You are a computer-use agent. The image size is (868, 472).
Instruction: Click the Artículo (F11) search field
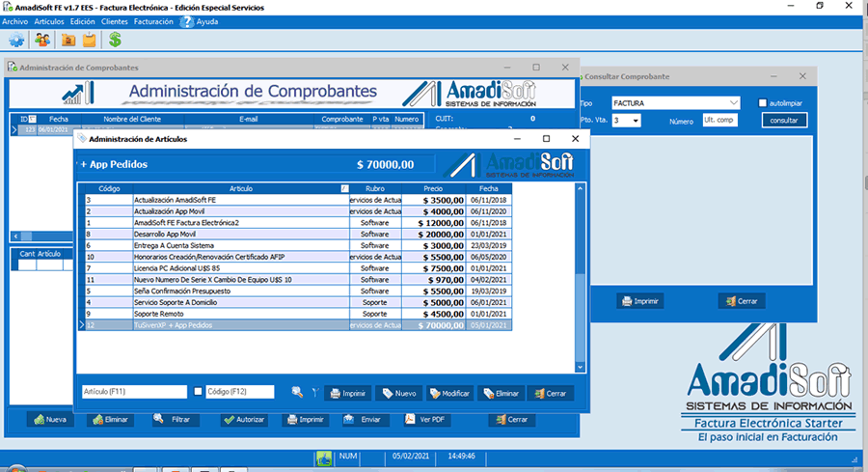134,392
